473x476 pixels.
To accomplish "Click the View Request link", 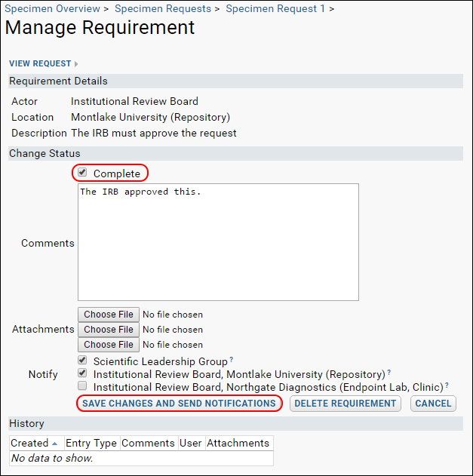I will click(40, 64).
